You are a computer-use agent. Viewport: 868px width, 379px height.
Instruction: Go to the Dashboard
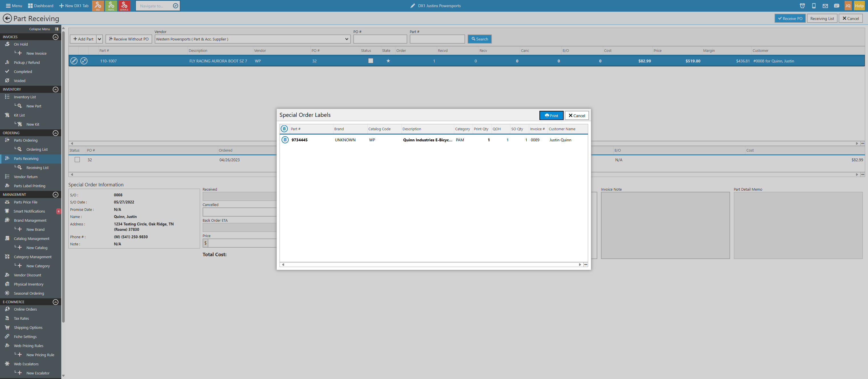41,6
